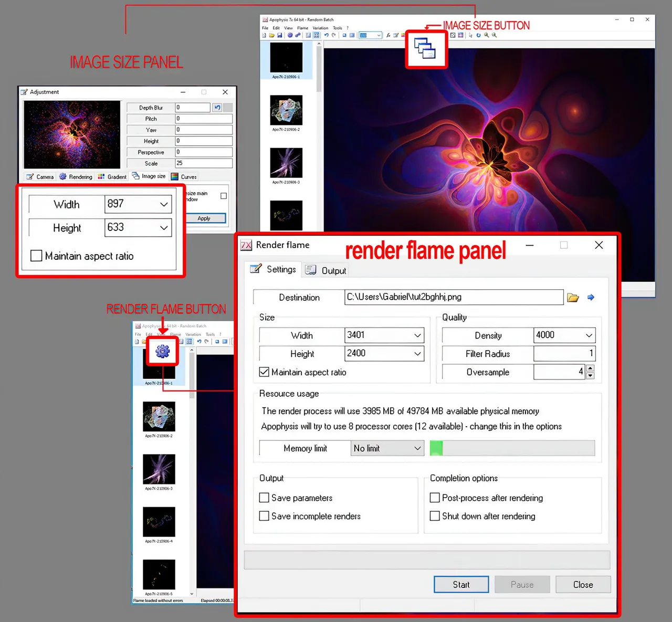Open Flame menu in large Apophysis window
Screen dimensions: 672x622
pos(302,28)
